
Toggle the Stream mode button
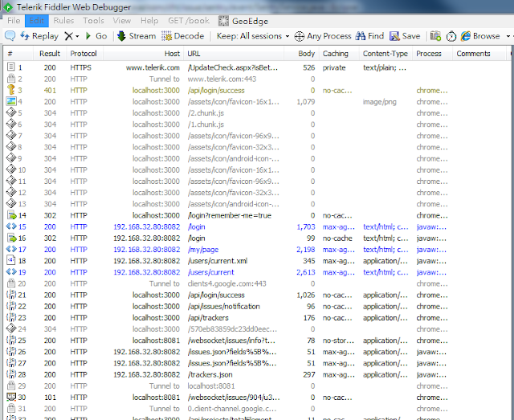137,36
